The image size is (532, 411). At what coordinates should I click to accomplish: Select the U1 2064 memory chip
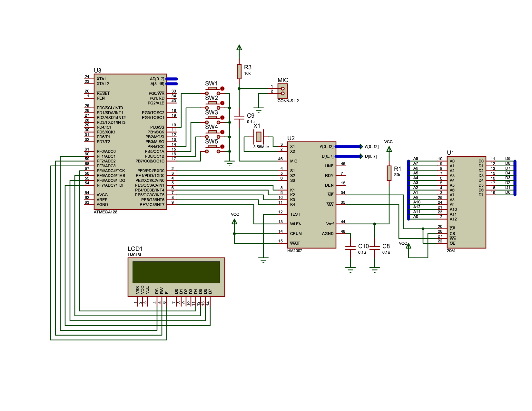pos(466,202)
